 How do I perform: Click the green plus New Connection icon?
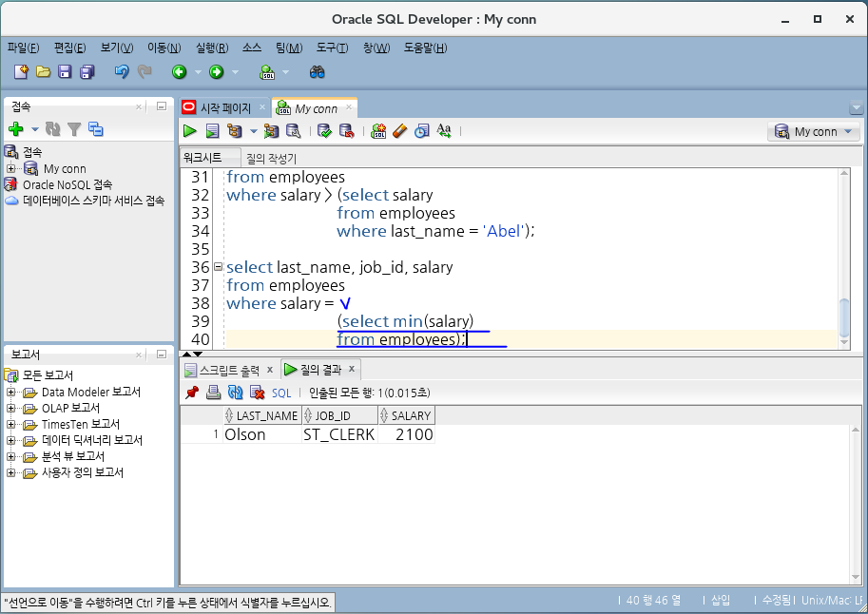click(x=16, y=129)
